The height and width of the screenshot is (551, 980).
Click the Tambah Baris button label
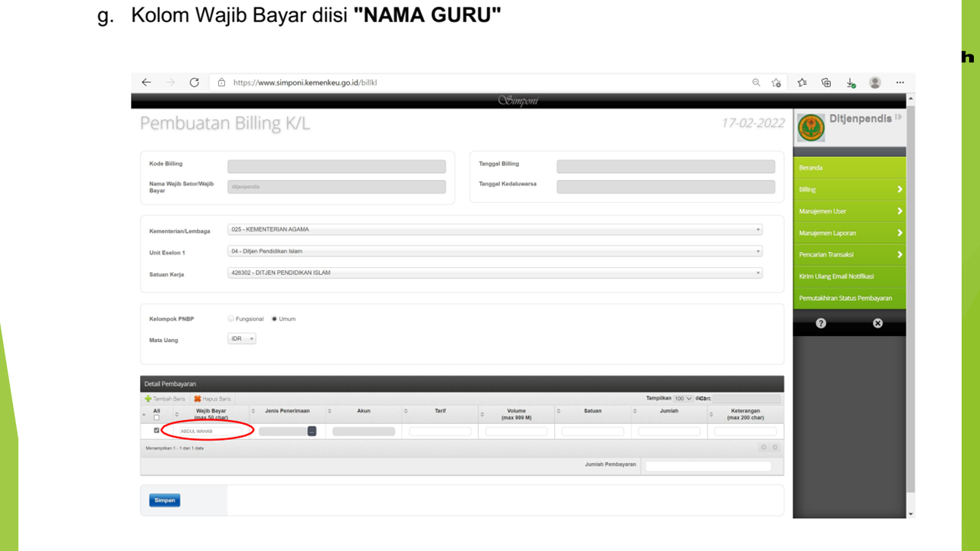click(x=168, y=399)
